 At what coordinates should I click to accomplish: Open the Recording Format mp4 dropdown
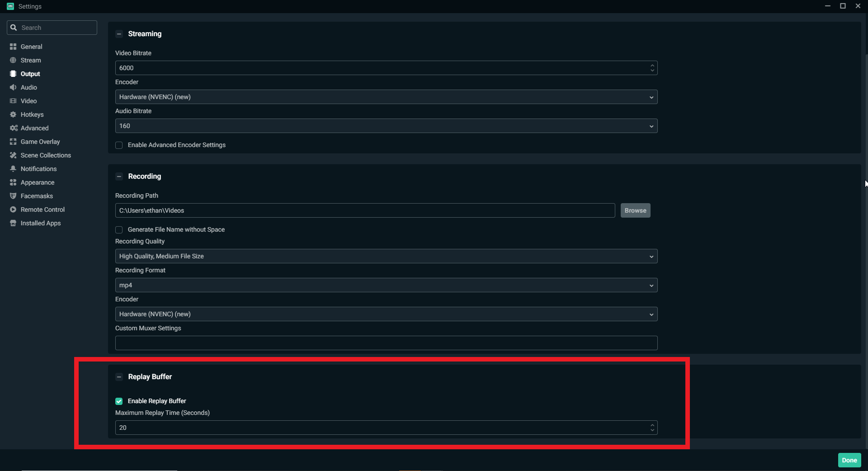pyautogui.click(x=386, y=285)
